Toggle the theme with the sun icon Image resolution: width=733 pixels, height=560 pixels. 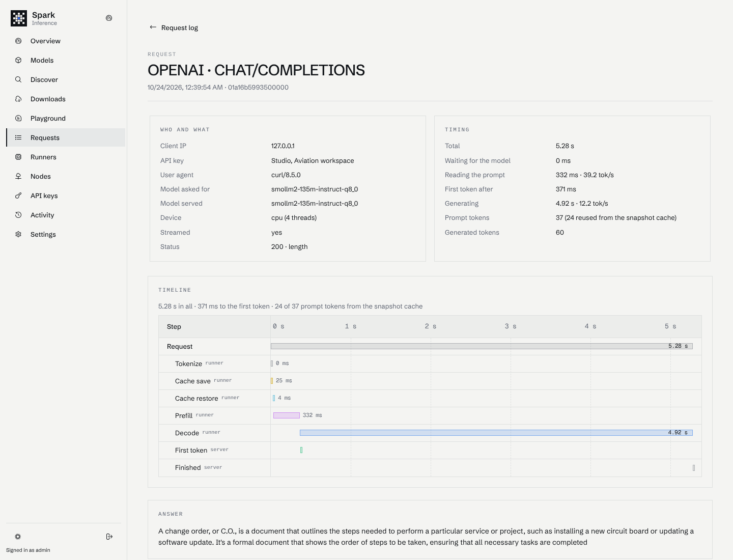pyautogui.click(x=18, y=537)
